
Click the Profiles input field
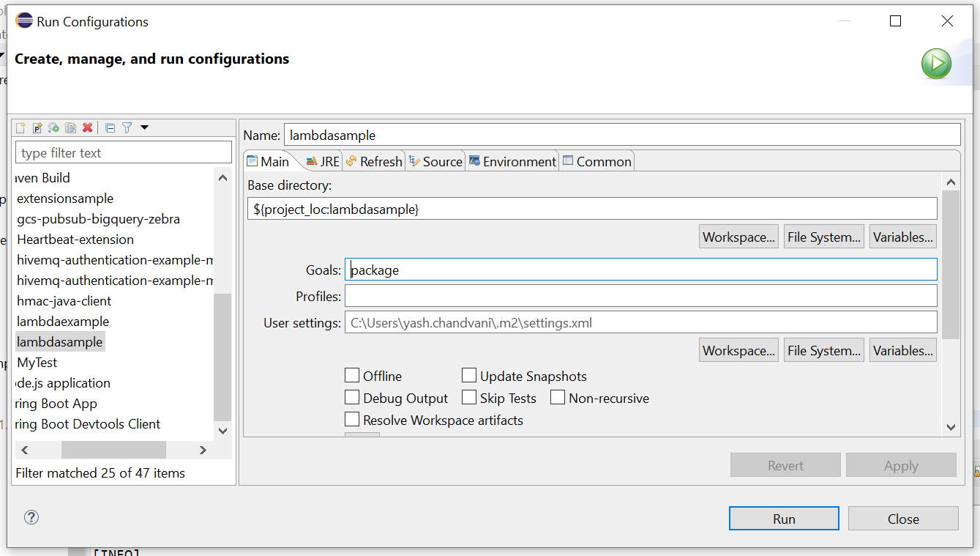coord(640,296)
